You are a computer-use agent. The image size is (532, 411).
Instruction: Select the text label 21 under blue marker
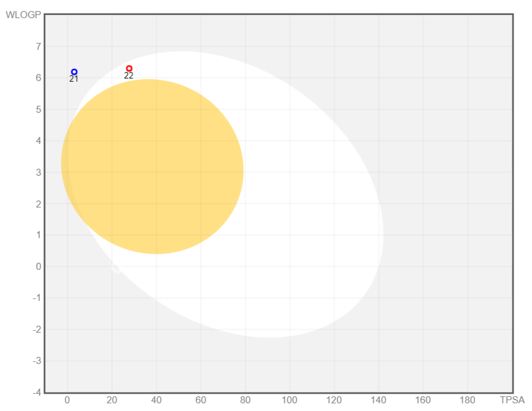74,79
